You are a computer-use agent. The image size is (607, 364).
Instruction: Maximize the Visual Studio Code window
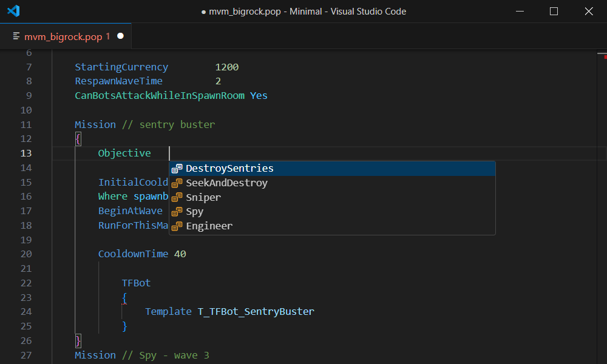pos(554,11)
